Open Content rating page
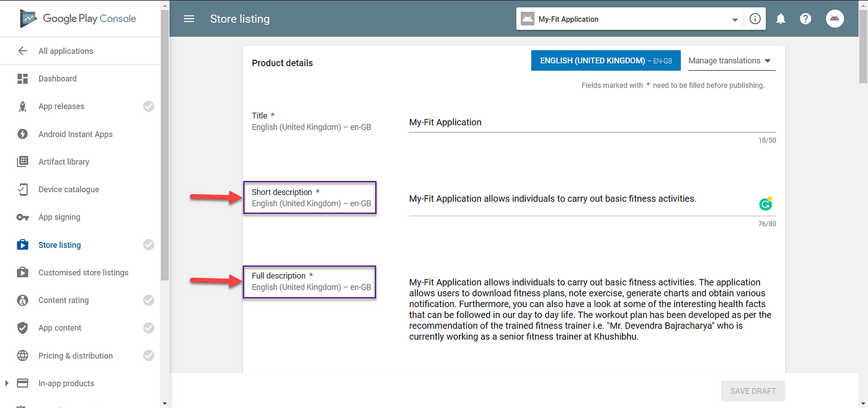 (64, 300)
